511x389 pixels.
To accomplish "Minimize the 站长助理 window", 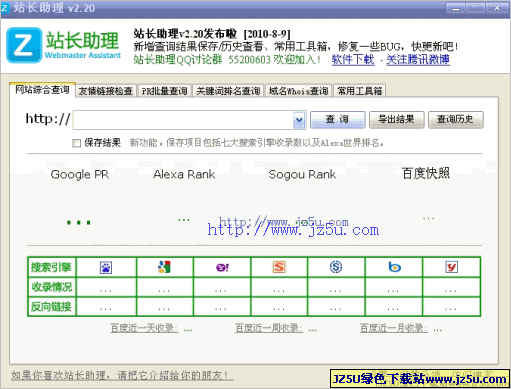I will (456, 8).
